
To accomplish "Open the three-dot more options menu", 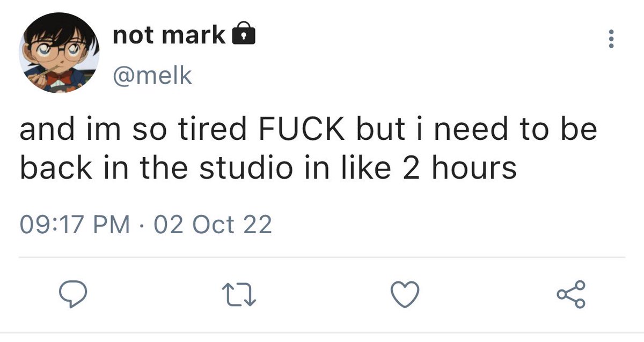I will (x=610, y=40).
